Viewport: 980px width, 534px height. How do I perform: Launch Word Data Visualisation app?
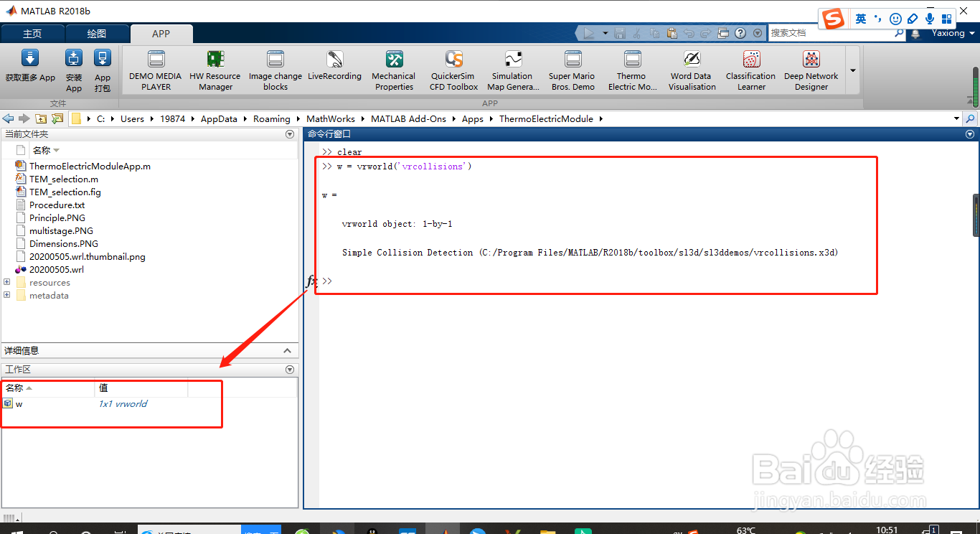(692, 70)
